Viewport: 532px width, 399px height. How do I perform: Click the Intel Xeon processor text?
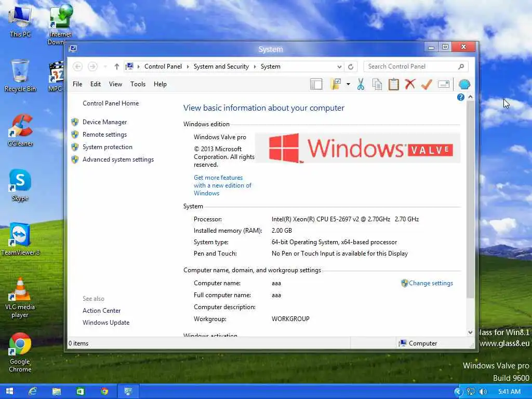coord(345,219)
